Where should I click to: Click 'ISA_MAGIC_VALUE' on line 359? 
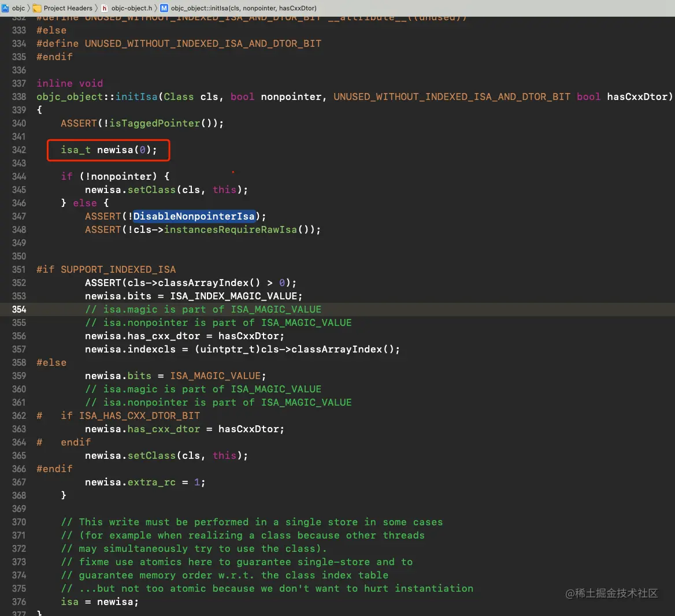click(x=215, y=376)
